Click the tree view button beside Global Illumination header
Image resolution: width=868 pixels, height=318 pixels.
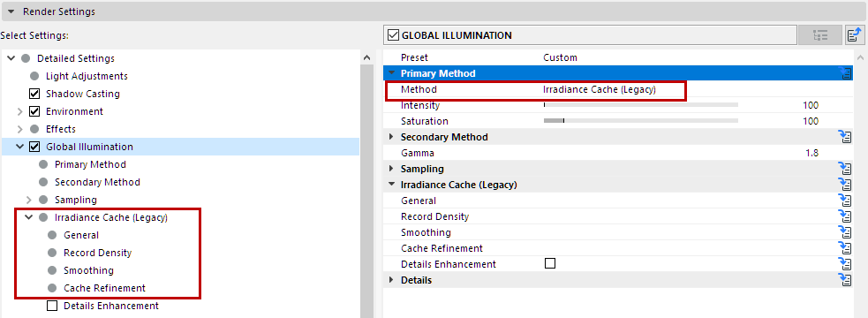click(x=820, y=35)
